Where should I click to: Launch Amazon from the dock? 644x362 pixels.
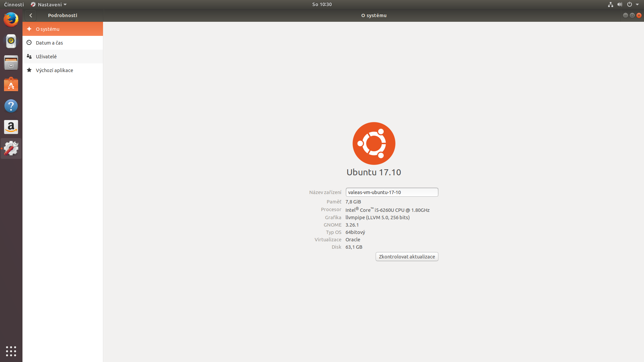pos(11,127)
